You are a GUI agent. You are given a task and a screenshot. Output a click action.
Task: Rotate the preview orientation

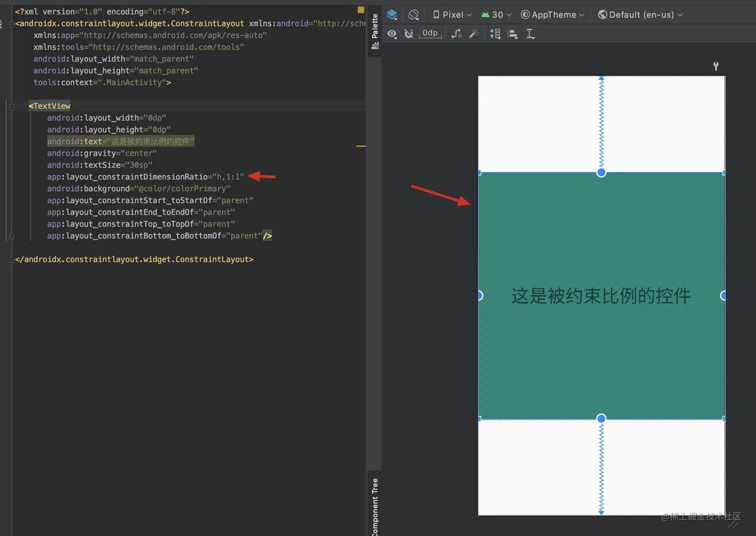[413, 14]
